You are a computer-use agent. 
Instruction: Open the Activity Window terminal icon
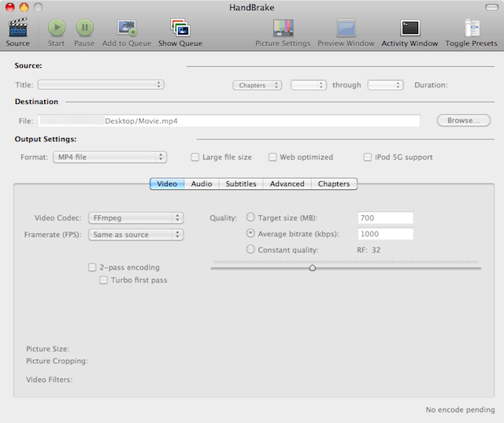[x=409, y=28]
